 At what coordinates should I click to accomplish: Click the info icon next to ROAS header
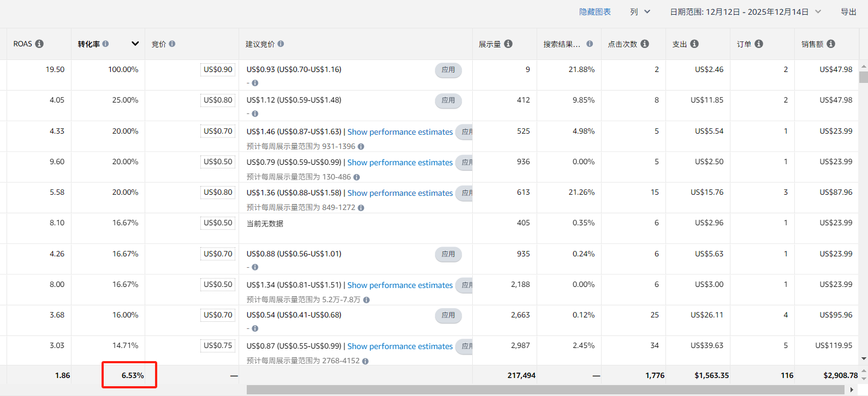point(39,44)
